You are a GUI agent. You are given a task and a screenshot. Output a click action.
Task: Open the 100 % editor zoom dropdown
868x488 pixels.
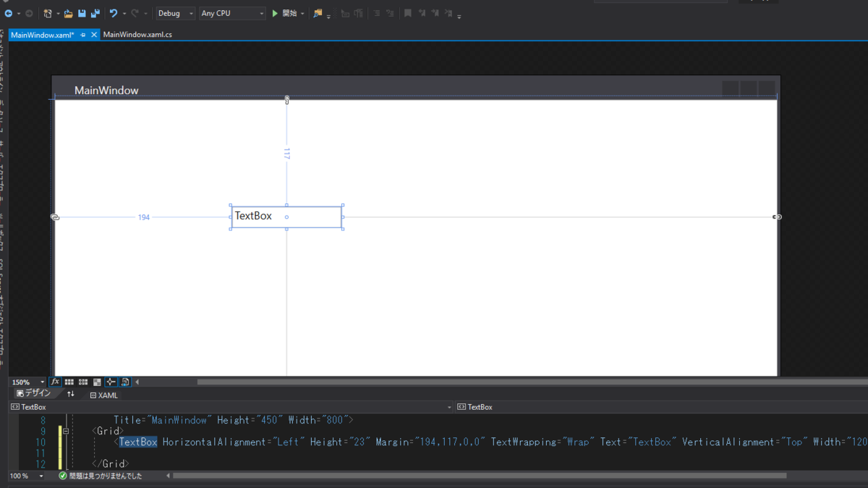point(41,476)
